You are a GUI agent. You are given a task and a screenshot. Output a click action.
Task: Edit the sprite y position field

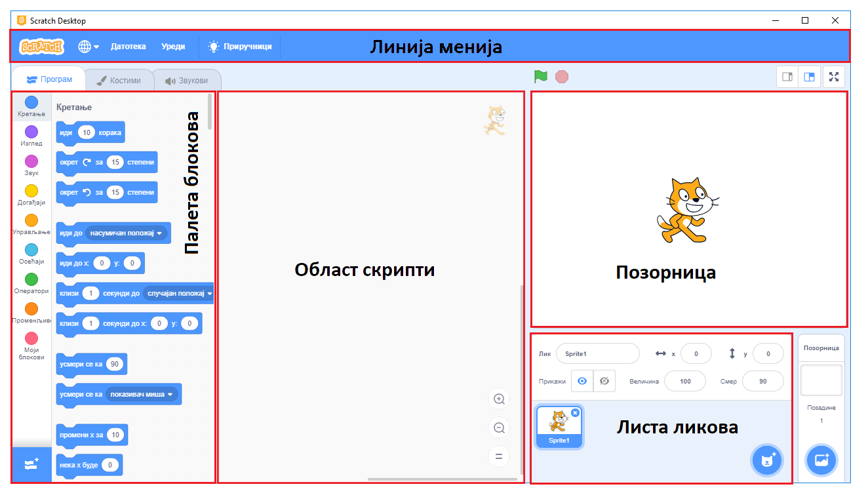768,353
